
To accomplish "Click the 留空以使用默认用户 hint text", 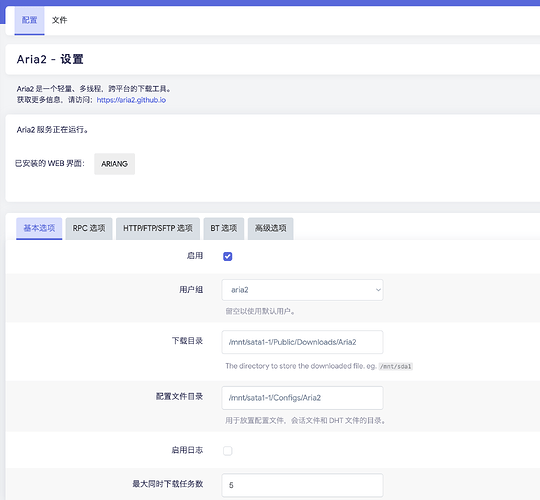I will [x=260, y=311].
